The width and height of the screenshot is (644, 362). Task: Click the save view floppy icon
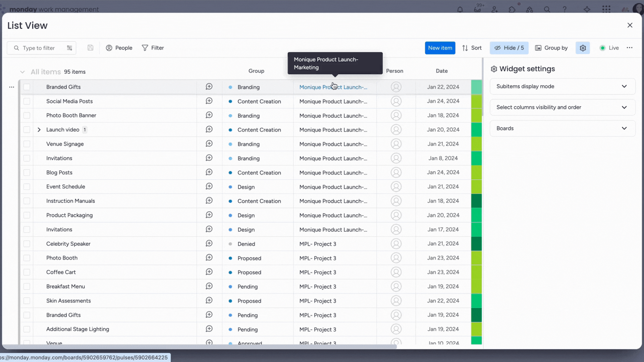tap(90, 48)
